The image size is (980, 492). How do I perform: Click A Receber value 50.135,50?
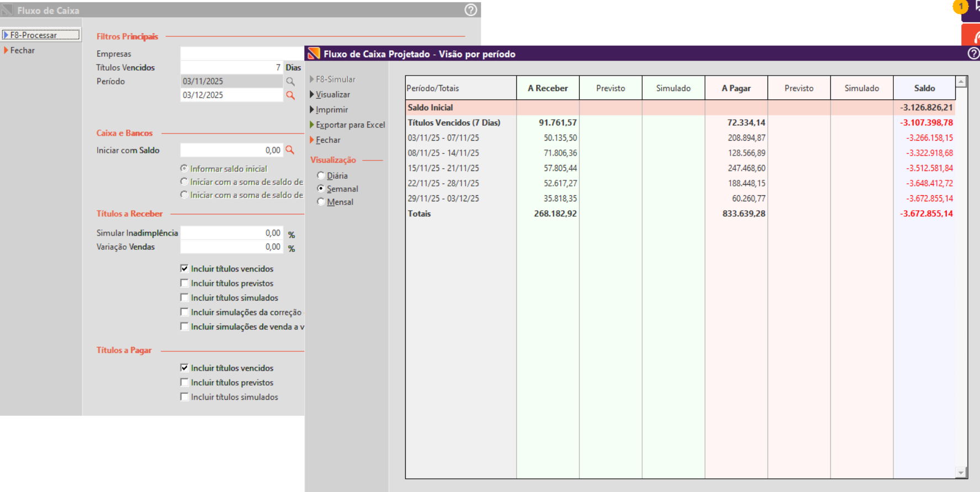(560, 138)
